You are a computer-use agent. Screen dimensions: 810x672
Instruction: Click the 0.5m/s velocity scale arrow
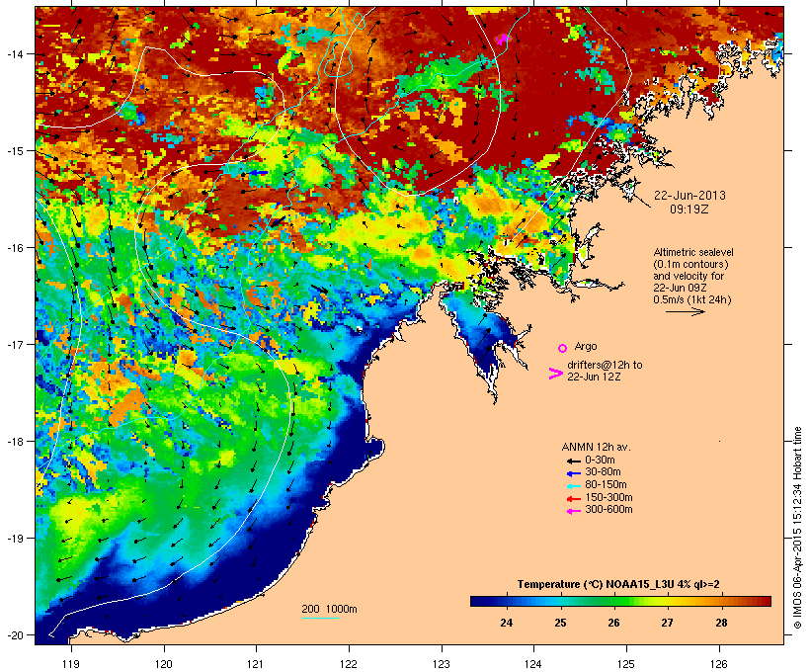point(685,311)
